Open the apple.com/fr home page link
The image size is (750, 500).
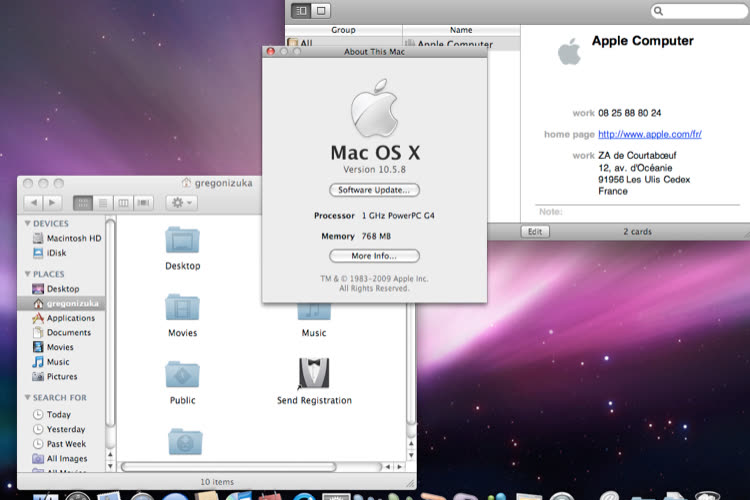(x=649, y=134)
